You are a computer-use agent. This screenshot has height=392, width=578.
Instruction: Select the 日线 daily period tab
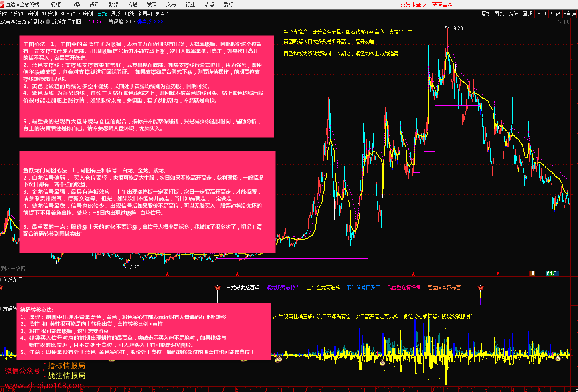102,14
